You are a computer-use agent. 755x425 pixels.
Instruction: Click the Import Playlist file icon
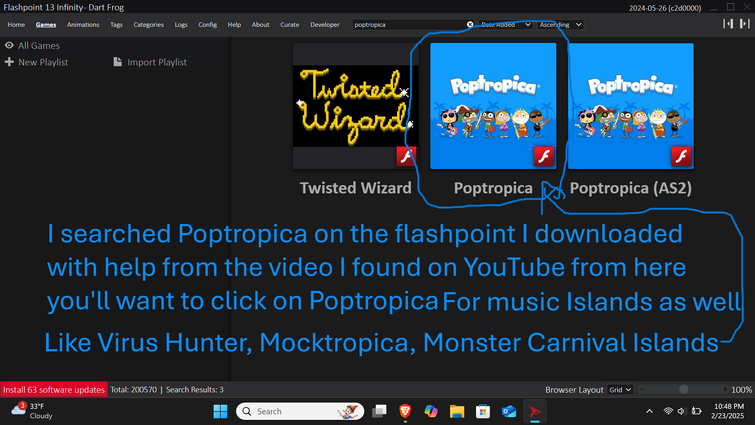tap(117, 62)
